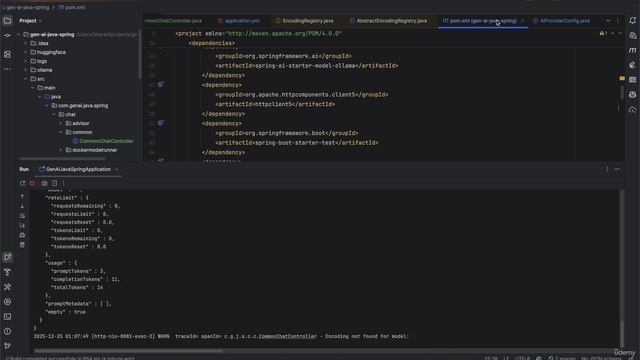Select CommonChatController in project tree
The width and height of the screenshot is (640, 360).
click(x=103, y=141)
